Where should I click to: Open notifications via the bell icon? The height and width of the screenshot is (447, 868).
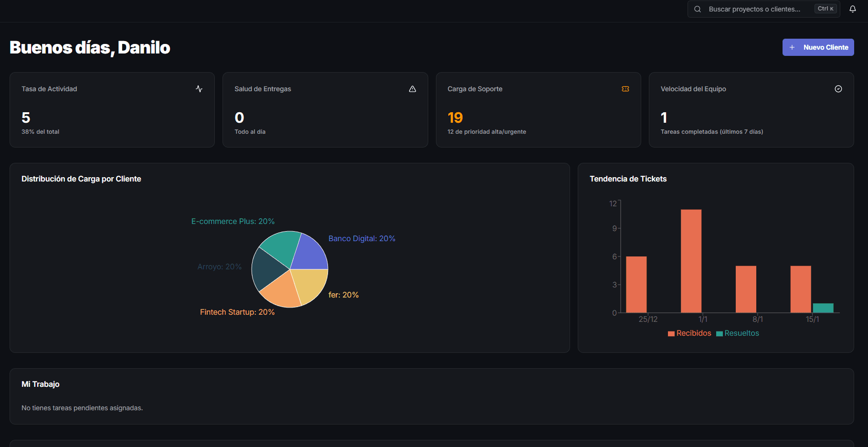[x=853, y=9]
